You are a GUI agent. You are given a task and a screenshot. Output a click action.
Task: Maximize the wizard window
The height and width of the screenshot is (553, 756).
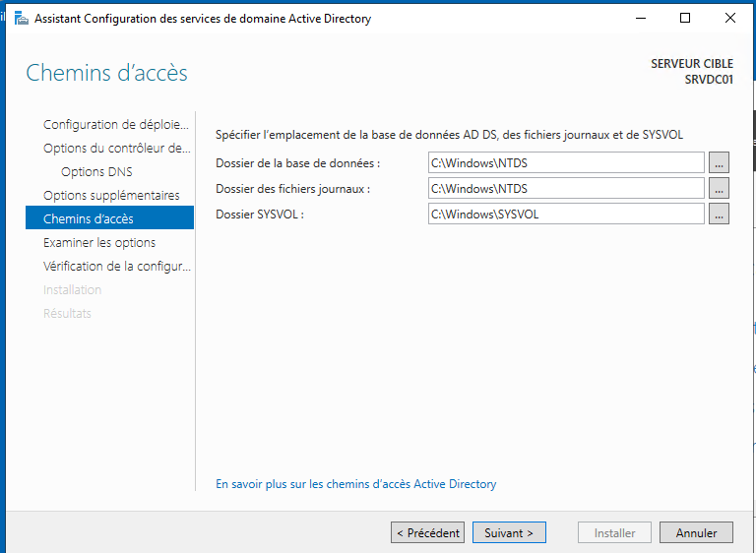tap(685, 19)
